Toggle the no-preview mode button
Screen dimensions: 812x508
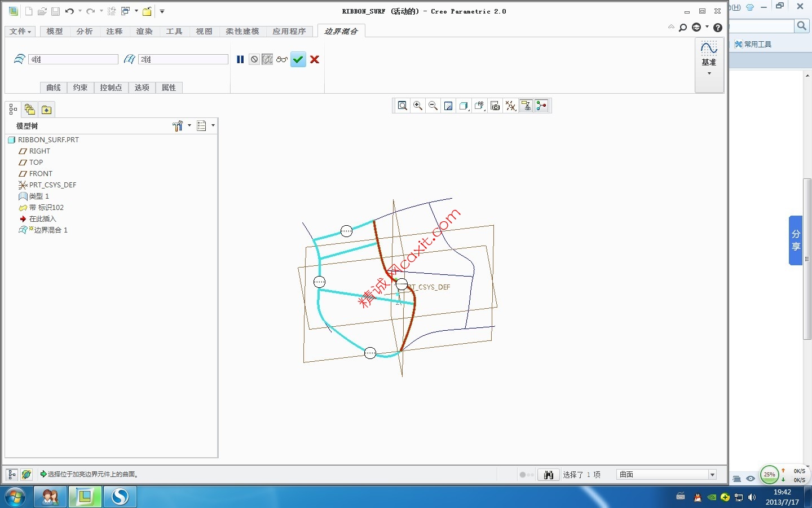click(254, 59)
